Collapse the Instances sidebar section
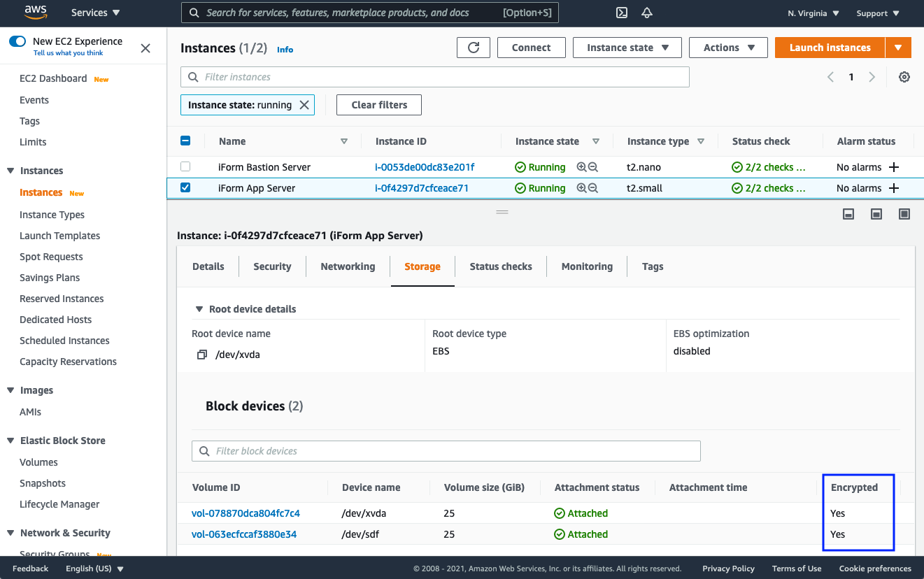Viewport: 924px width, 579px height. (10, 171)
